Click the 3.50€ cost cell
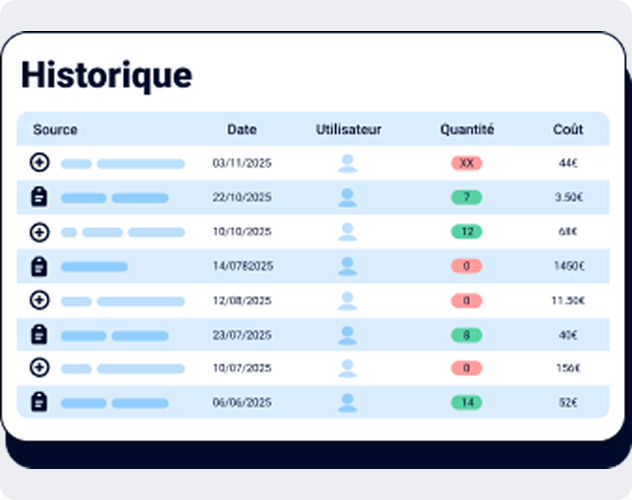The image size is (632, 500). point(569,197)
